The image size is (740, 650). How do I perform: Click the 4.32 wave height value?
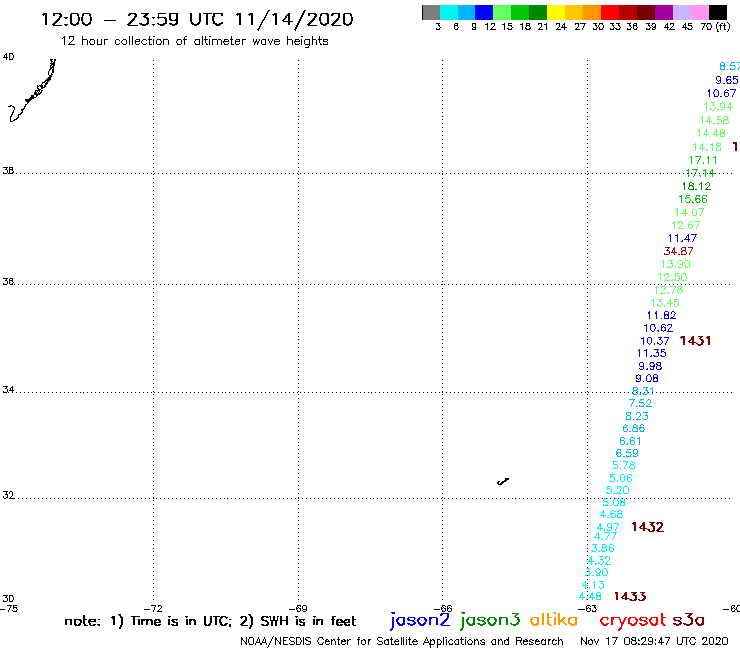tap(599, 560)
